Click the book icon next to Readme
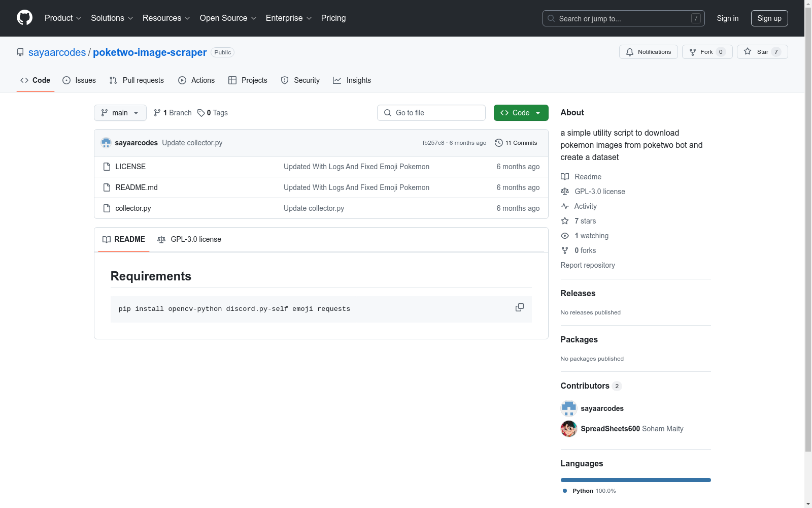The width and height of the screenshot is (812, 508). click(565, 177)
